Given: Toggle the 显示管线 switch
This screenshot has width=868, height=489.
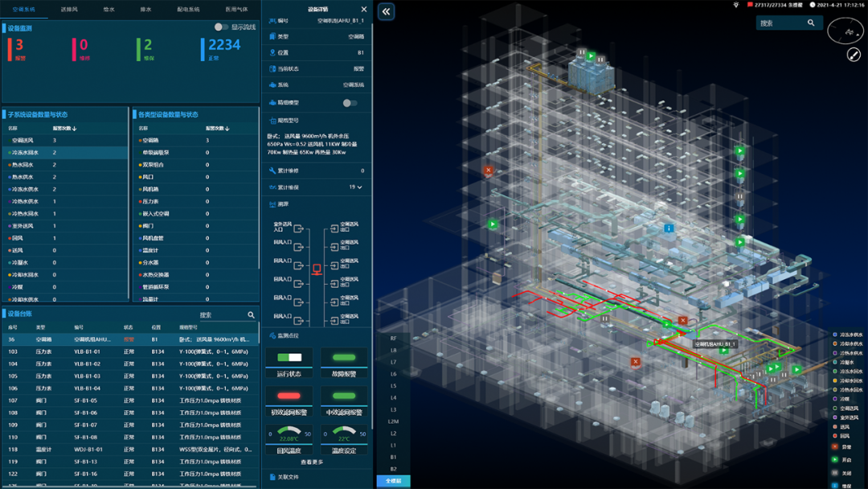Looking at the screenshot, I should pos(220,27).
